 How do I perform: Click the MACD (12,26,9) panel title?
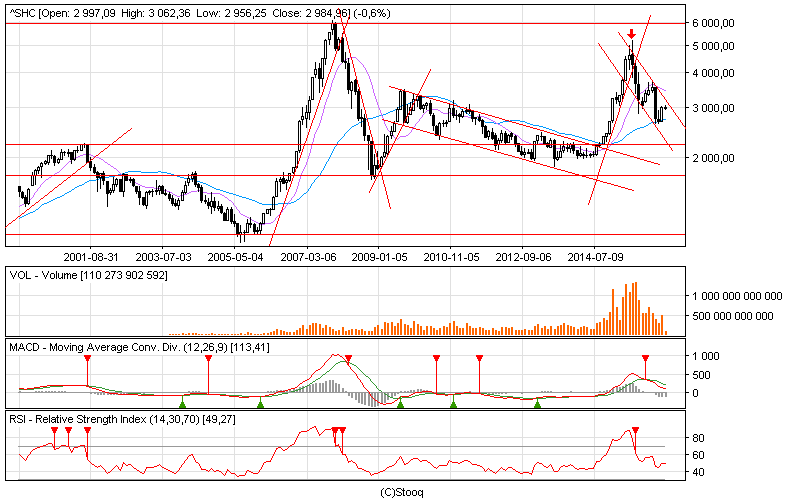coord(139,347)
